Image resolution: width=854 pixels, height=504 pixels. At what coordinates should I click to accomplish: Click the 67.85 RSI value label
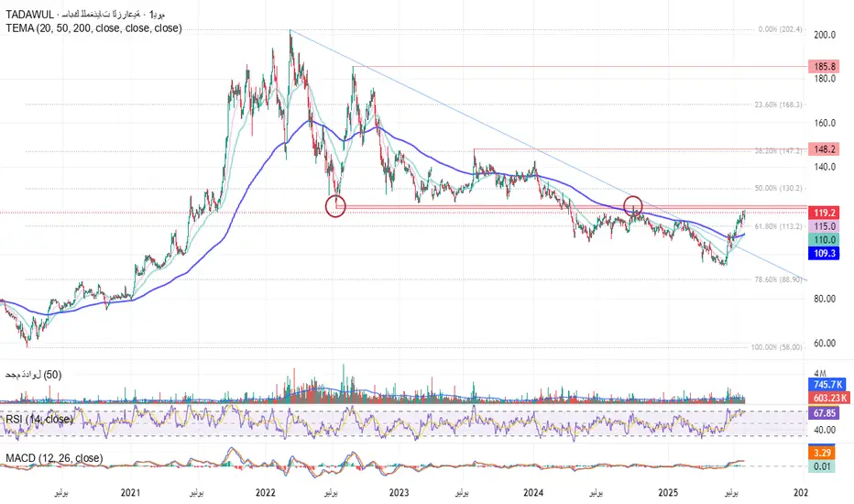click(x=825, y=413)
